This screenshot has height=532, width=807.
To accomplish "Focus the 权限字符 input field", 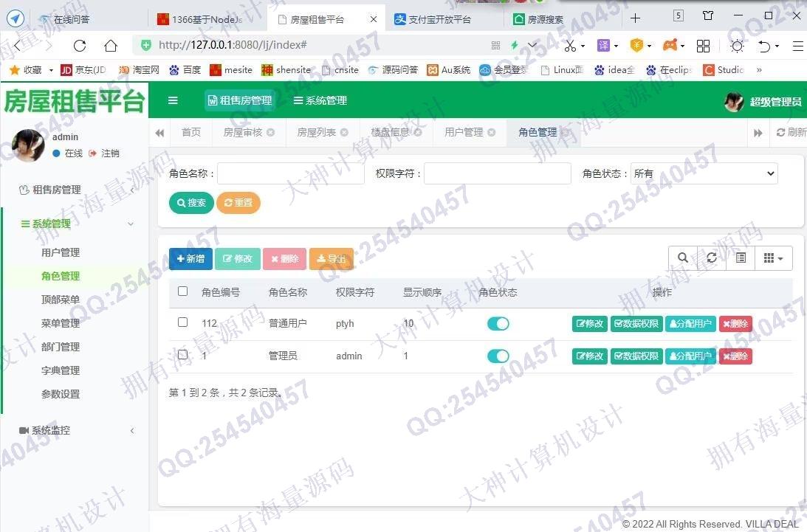I will pos(498,173).
